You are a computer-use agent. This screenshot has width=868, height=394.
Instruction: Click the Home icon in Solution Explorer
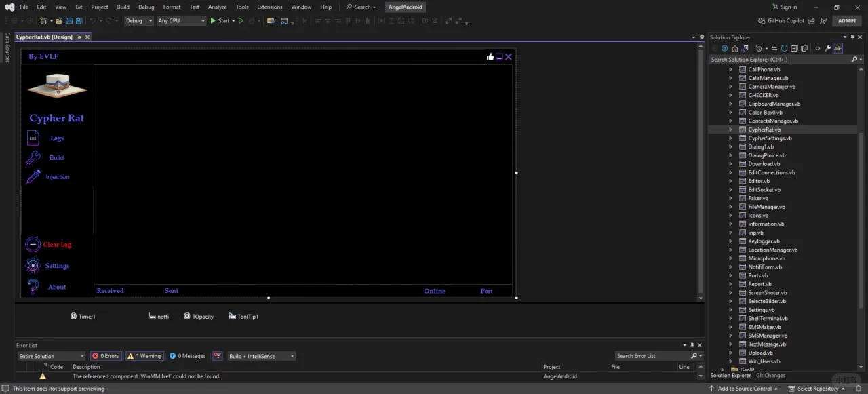pos(734,48)
